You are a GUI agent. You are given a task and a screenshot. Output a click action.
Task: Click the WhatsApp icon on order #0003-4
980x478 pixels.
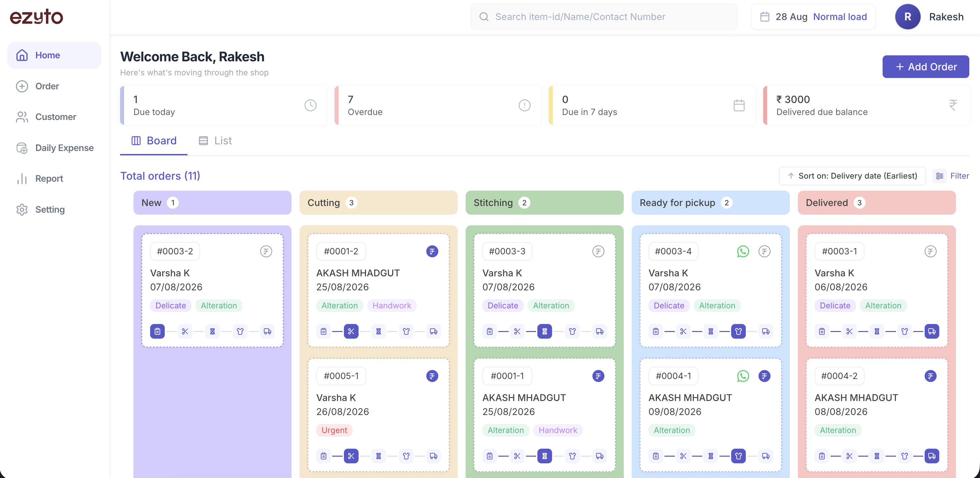click(x=743, y=251)
